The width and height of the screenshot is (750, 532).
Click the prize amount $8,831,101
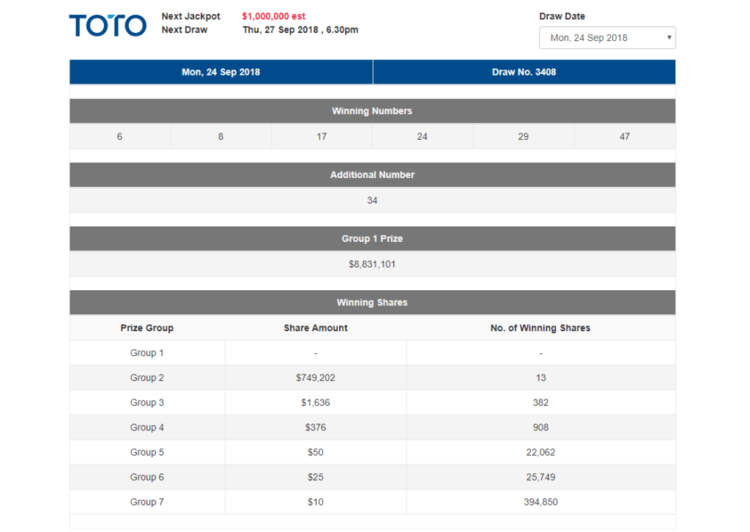tap(372, 264)
